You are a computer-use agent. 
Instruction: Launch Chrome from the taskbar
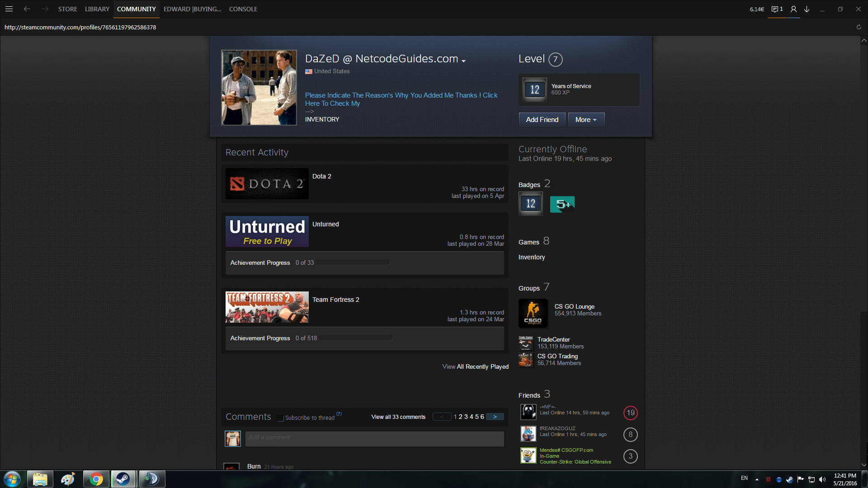(96, 479)
